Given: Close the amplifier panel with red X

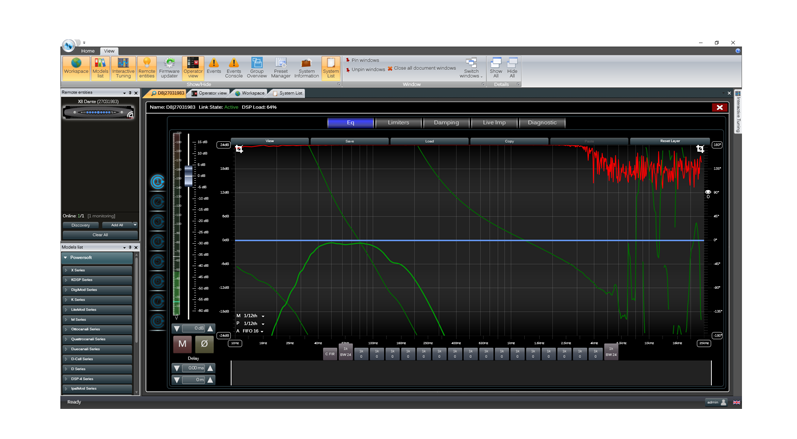Looking at the screenshot, I should coord(719,107).
